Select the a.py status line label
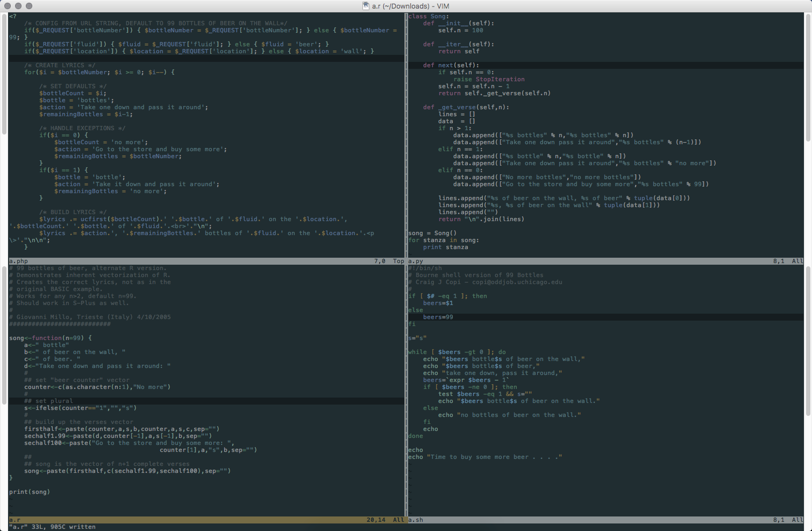 416,261
